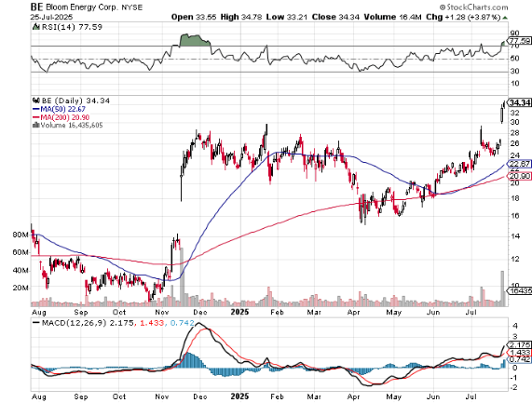Click the 80M volume axis label

point(20,235)
